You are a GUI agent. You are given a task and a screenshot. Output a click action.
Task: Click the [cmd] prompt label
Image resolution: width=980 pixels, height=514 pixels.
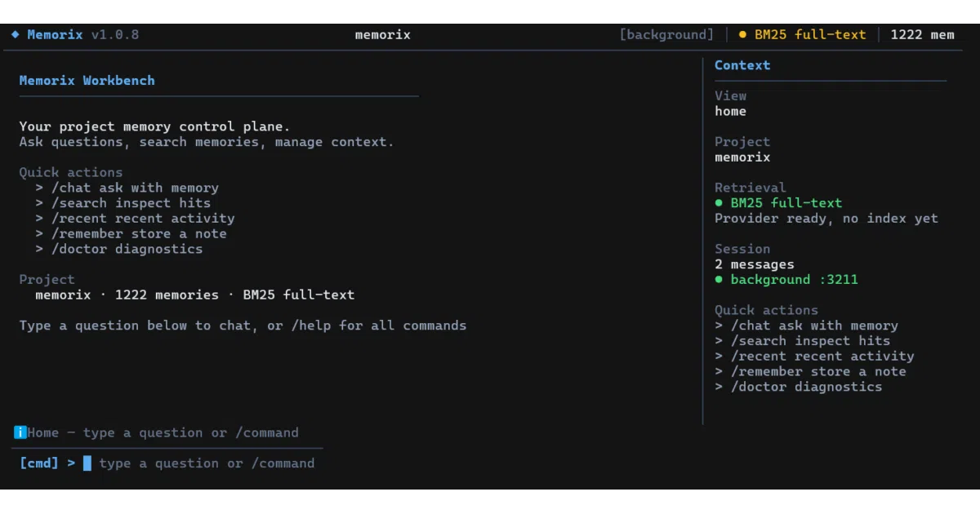(39, 463)
